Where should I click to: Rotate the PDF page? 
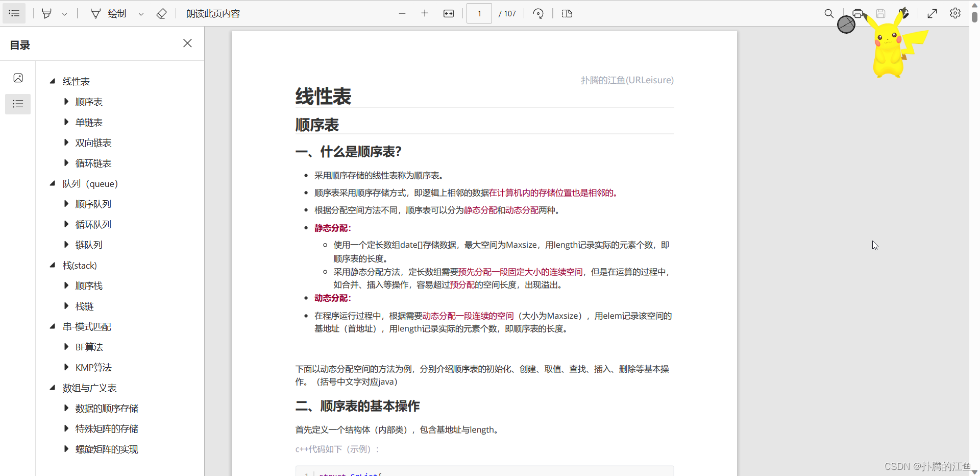(x=538, y=14)
